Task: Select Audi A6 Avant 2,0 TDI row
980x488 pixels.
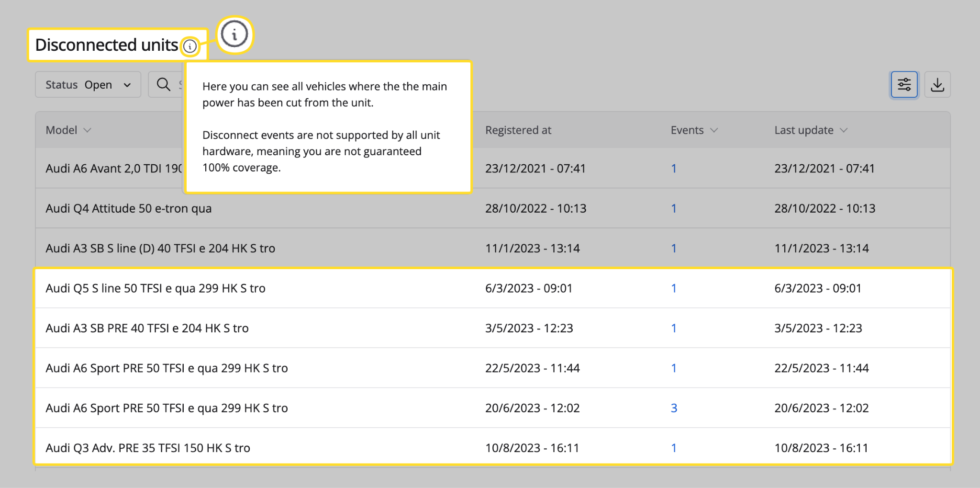Action: (493, 169)
